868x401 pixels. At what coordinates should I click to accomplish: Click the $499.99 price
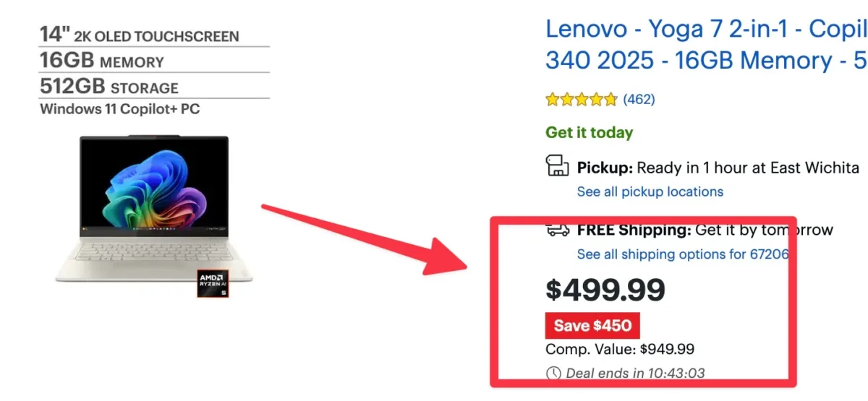pyautogui.click(x=605, y=290)
